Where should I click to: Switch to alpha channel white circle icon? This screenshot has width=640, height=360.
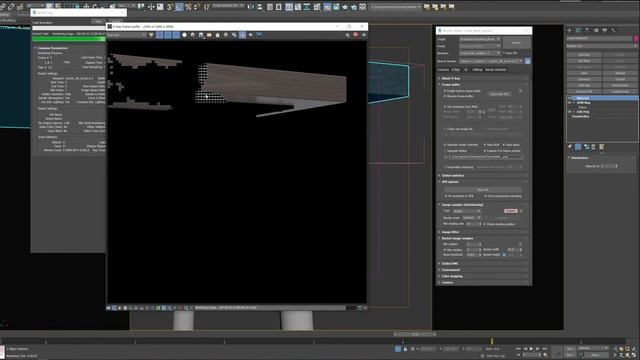[184, 35]
